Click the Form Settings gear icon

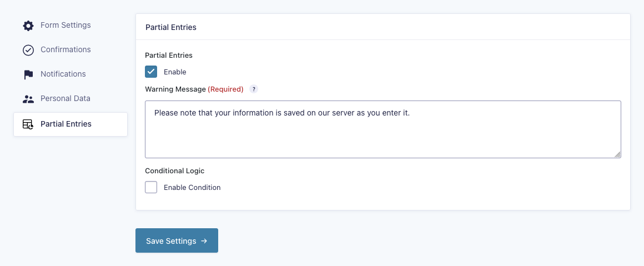[28, 26]
